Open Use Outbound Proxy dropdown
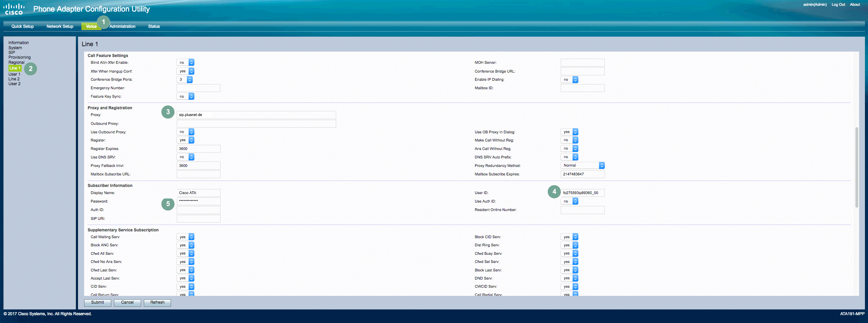The image size is (868, 323). (186, 132)
